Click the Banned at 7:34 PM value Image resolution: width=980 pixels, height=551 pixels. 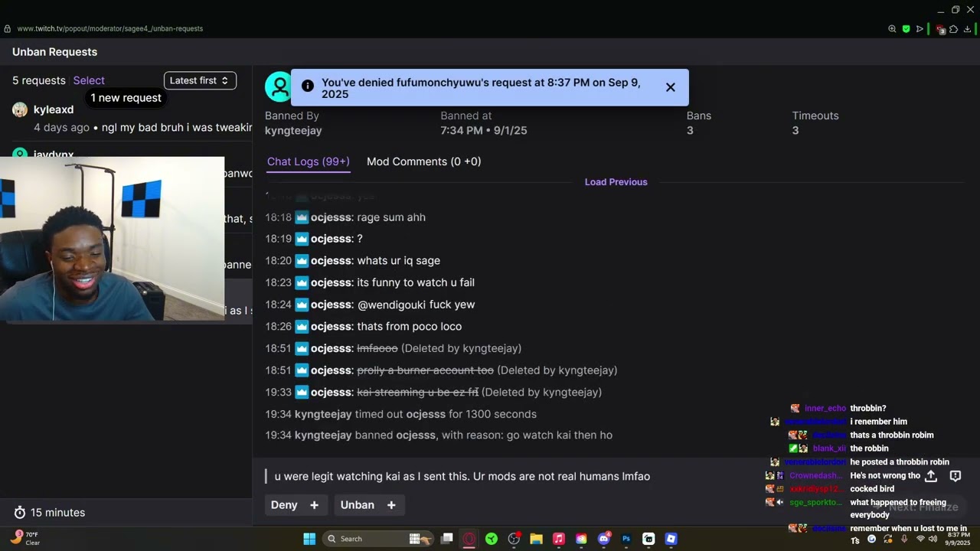484,131
